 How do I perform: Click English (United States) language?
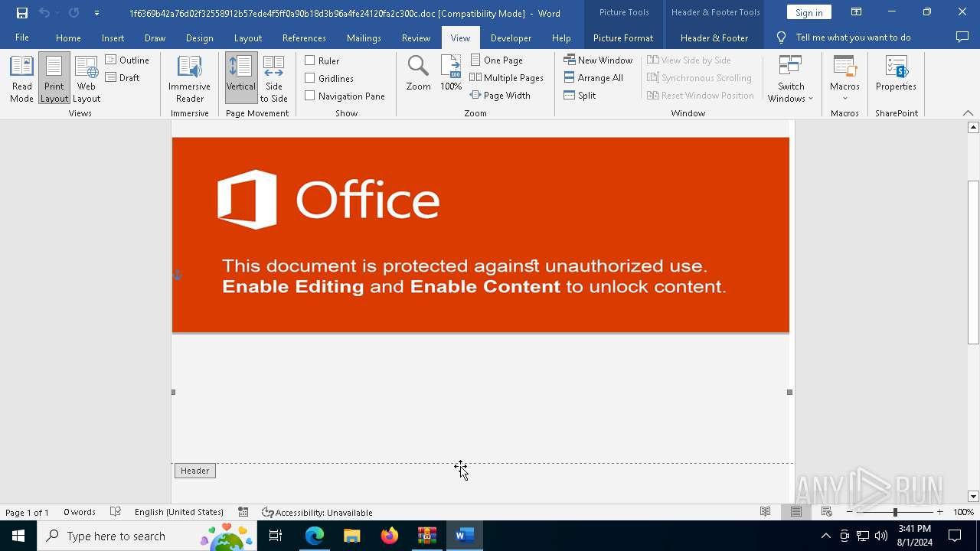[x=179, y=512]
